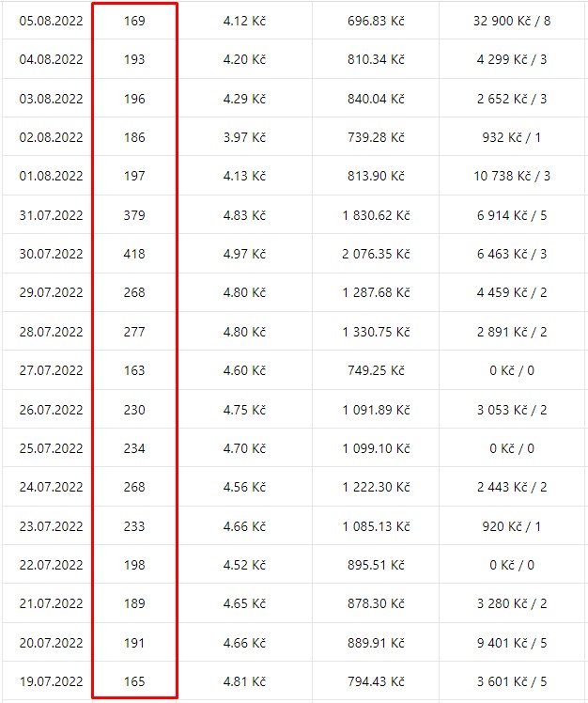Select the 3.97 Kč cost cell
Viewport: 588px width, 703px height.
point(245,137)
